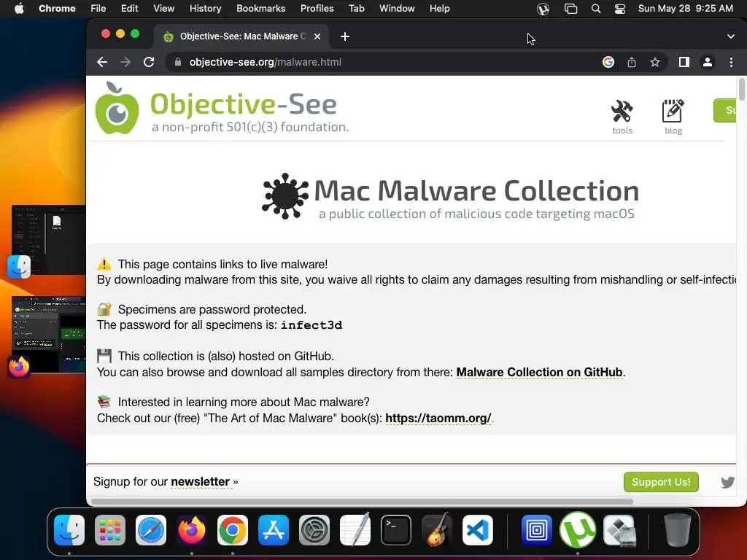The width and height of the screenshot is (747, 560).
Task: Open the History menu
Action: click(x=205, y=8)
